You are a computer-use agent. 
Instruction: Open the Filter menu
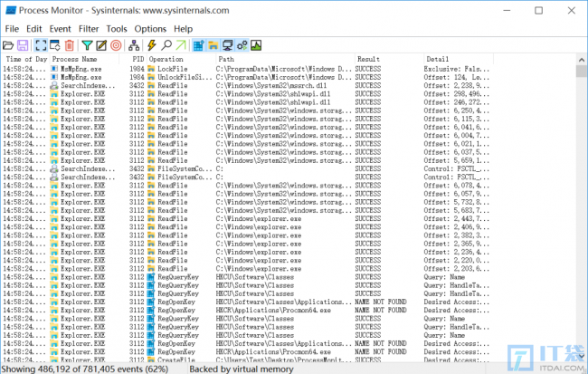tap(89, 29)
